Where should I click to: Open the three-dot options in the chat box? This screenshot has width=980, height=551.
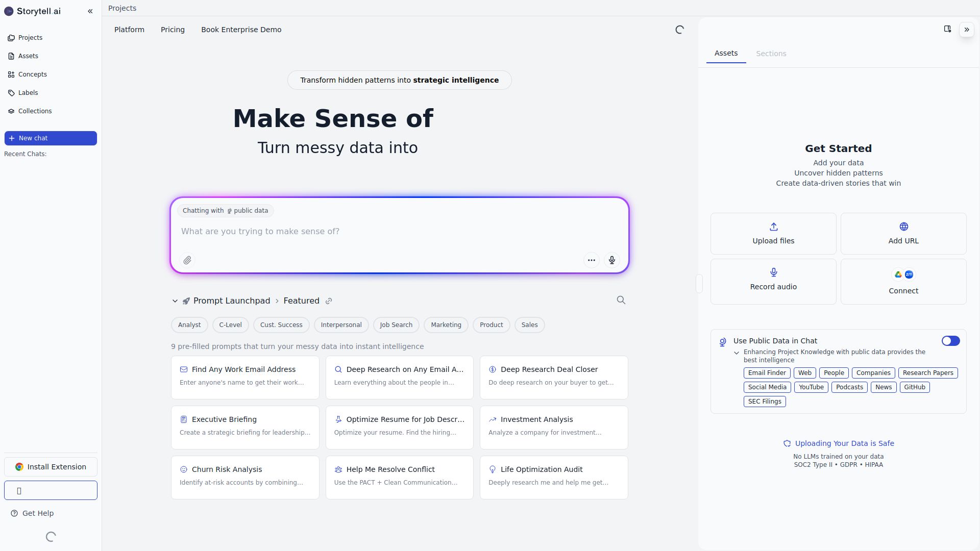pos(591,260)
